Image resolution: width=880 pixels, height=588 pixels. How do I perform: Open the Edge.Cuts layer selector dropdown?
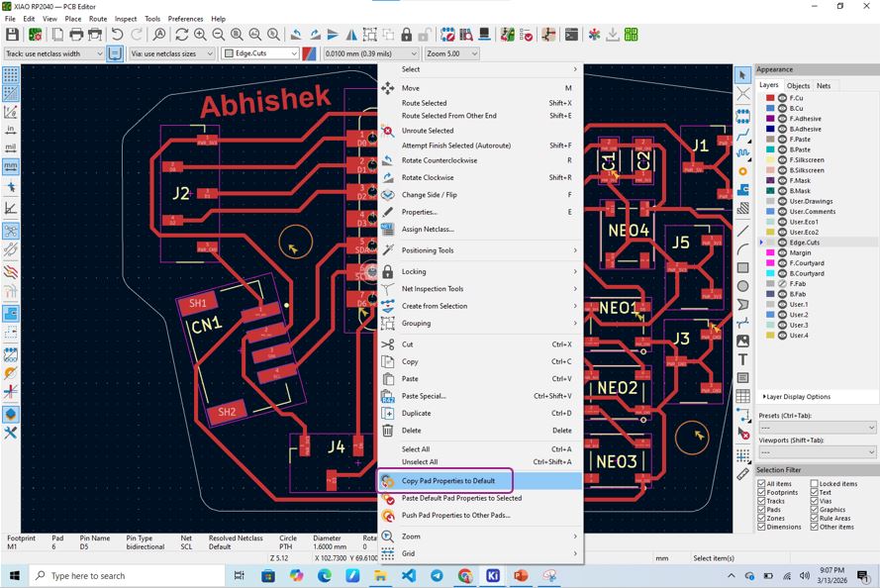pyautogui.click(x=260, y=53)
